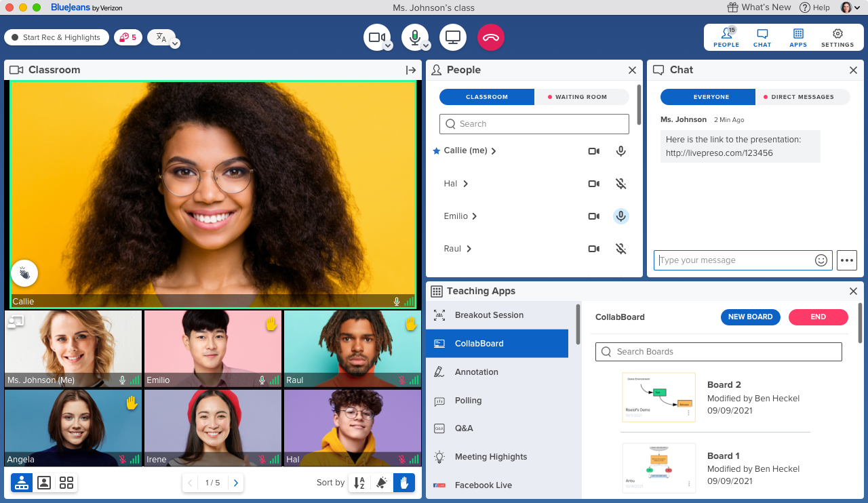Click the NEW BOARD button
Image resolution: width=868 pixels, height=503 pixels.
[750, 317]
